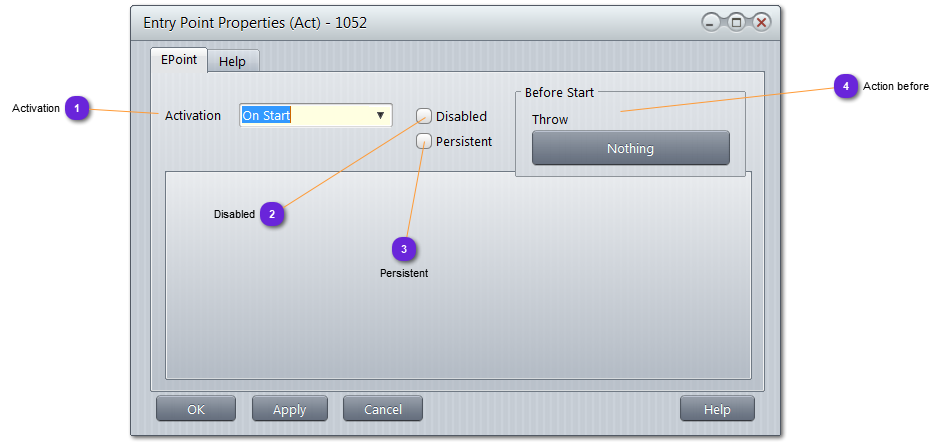Click numbered callout marker 1 for Activation
This screenshot has height=445, width=945.
point(78,108)
